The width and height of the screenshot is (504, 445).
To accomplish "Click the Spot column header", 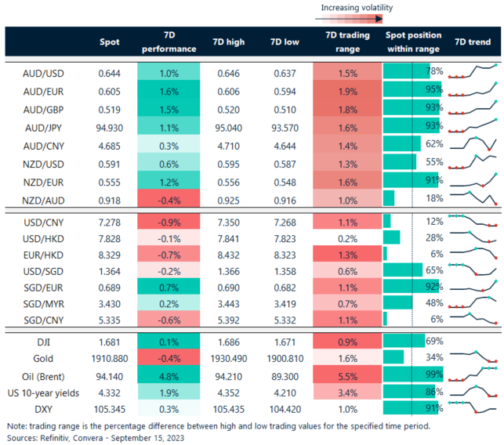I will [110, 42].
